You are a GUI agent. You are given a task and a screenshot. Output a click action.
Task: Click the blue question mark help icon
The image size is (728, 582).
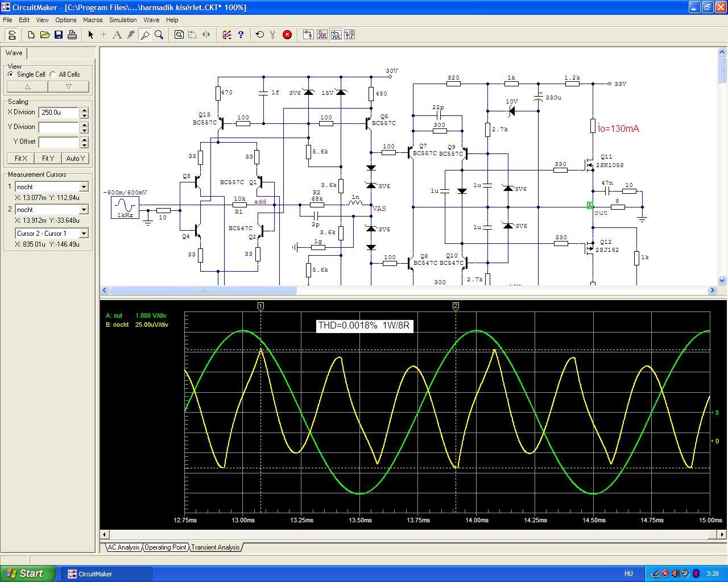(x=241, y=35)
